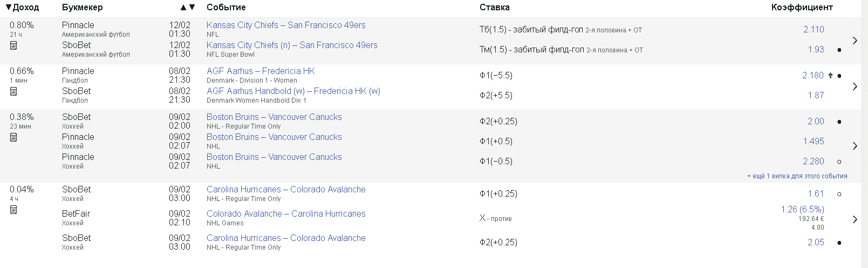
Task: Show one more surebet for this event
Action: tap(797, 176)
